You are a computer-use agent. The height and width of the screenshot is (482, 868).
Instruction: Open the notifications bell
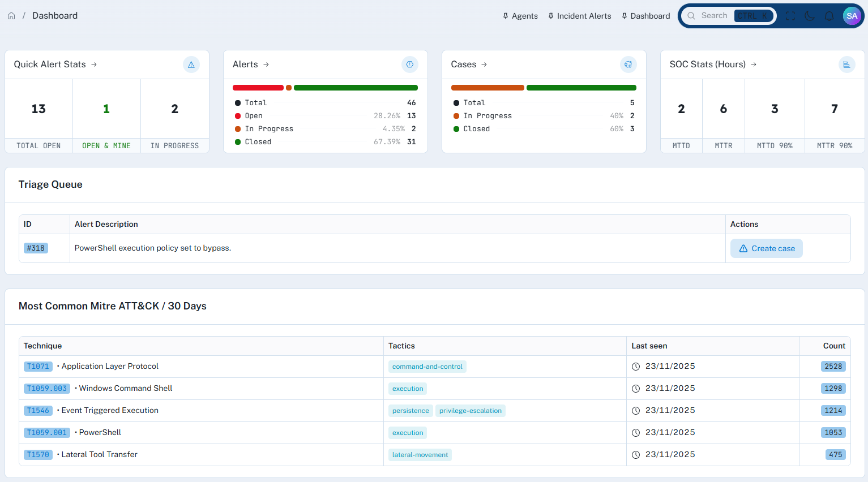pos(829,16)
